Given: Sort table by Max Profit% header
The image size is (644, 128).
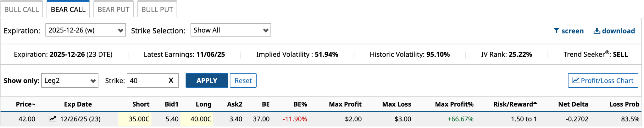Looking at the screenshot, I should (x=454, y=104).
